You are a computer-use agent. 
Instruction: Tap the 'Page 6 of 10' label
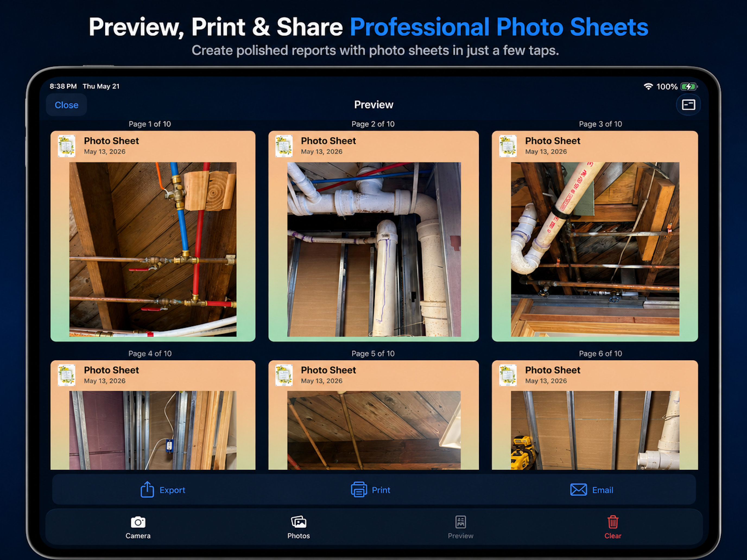point(600,354)
